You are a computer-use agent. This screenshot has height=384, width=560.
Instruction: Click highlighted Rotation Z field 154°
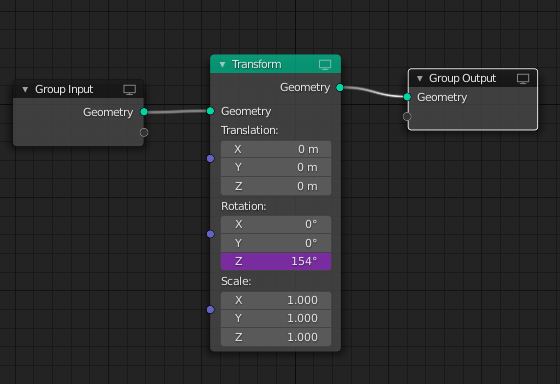(x=276, y=261)
